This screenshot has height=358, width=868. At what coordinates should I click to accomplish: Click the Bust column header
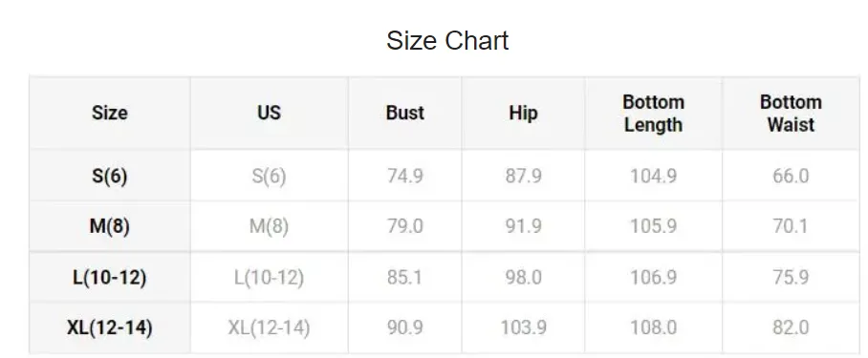(405, 113)
